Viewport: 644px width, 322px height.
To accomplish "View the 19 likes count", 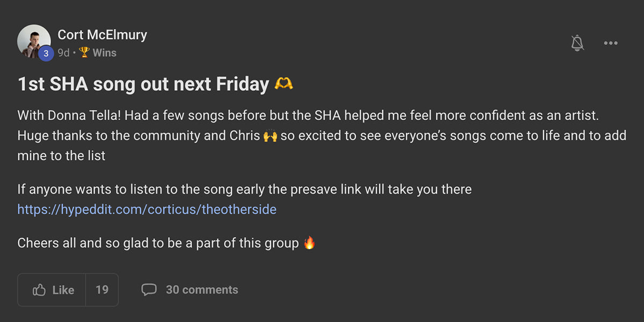I will point(102,290).
